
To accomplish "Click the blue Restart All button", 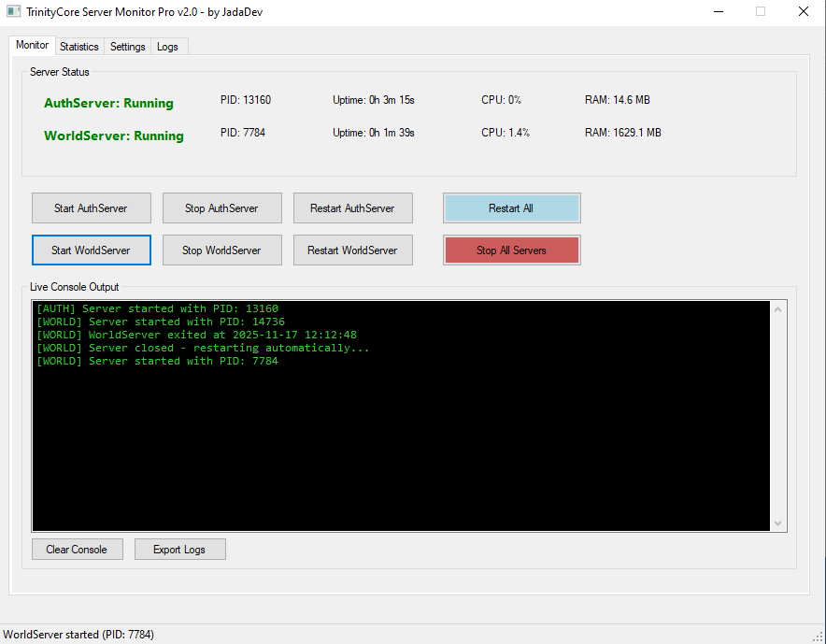I will pos(511,208).
